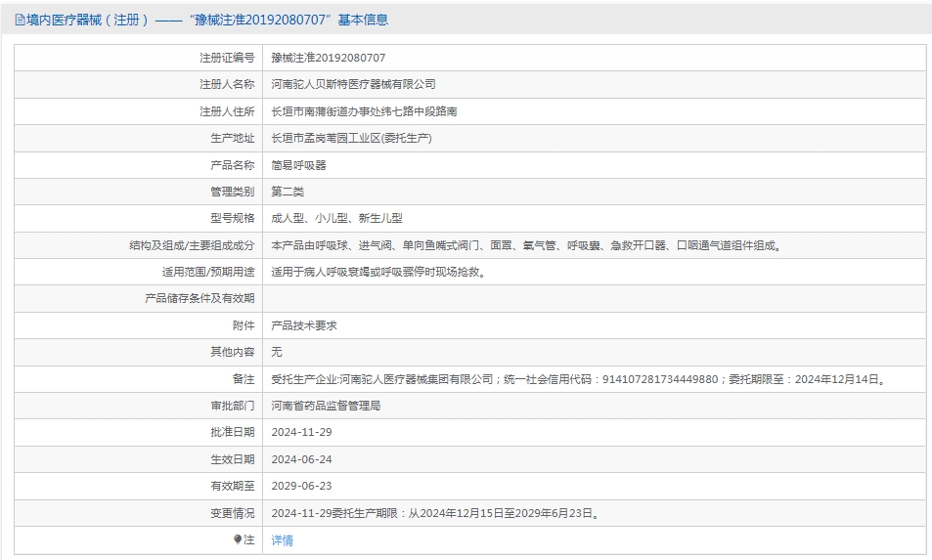932x560 pixels.
Task: Click the 产品储存条件及有效期 label
Action: coord(200,298)
